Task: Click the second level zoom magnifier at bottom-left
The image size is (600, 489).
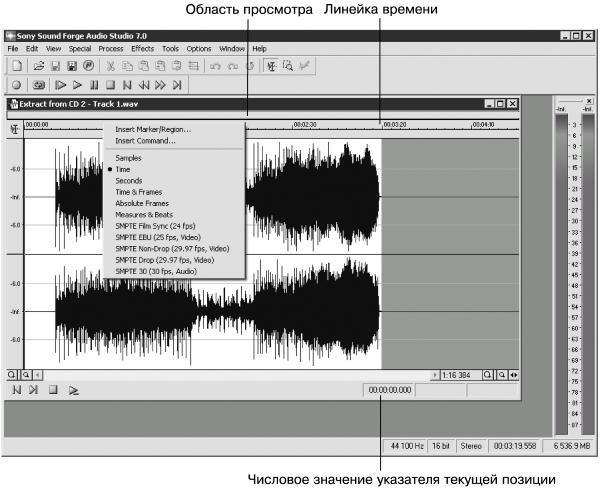Action: [26, 375]
